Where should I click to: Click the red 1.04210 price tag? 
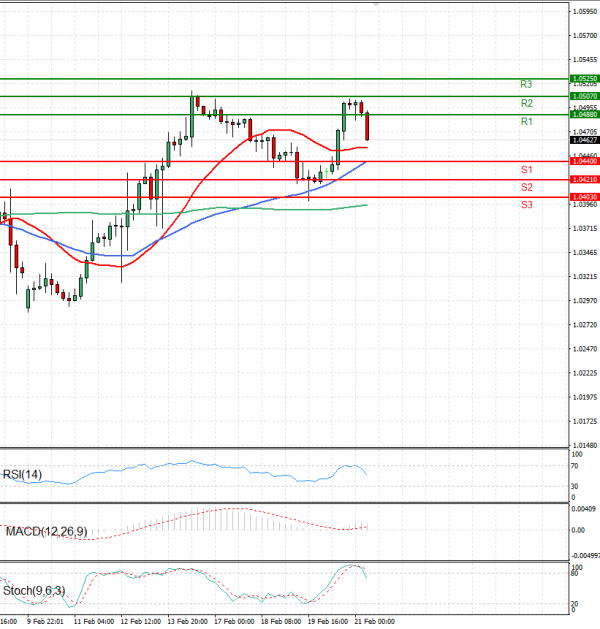(584, 179)
